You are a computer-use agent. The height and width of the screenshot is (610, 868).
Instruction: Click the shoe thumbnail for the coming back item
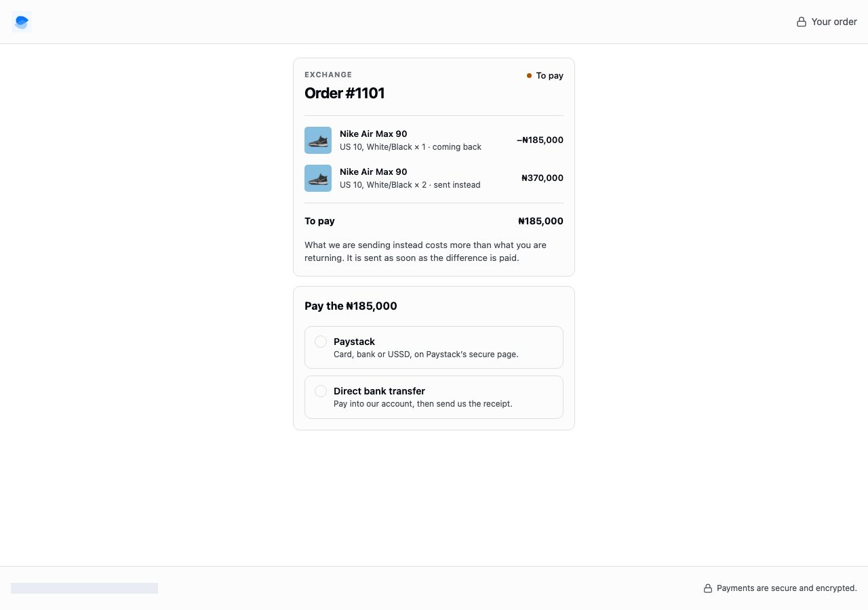[x=318, y=140]
